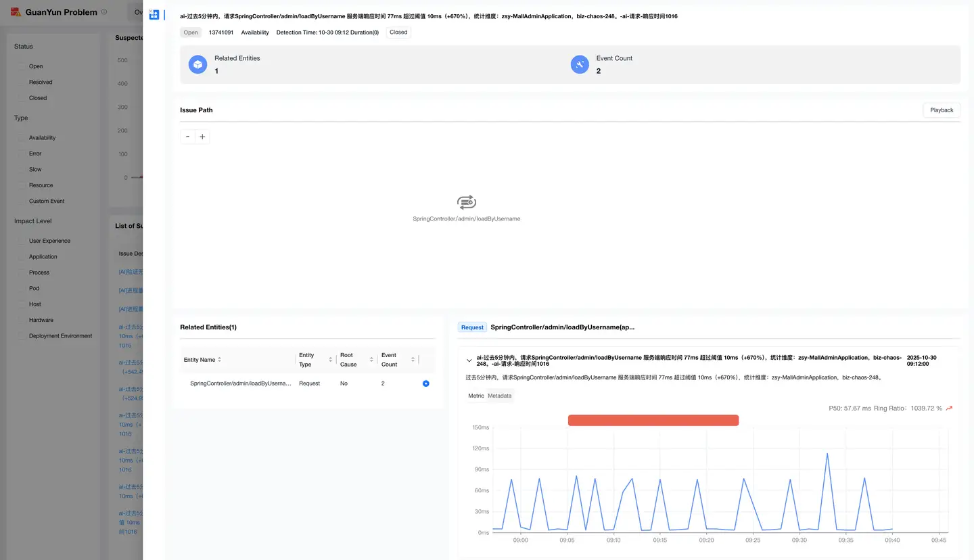Click the red Ring Ratio trend arrow icon
This screenshot has height=560, width=974.
click(950, 409)
